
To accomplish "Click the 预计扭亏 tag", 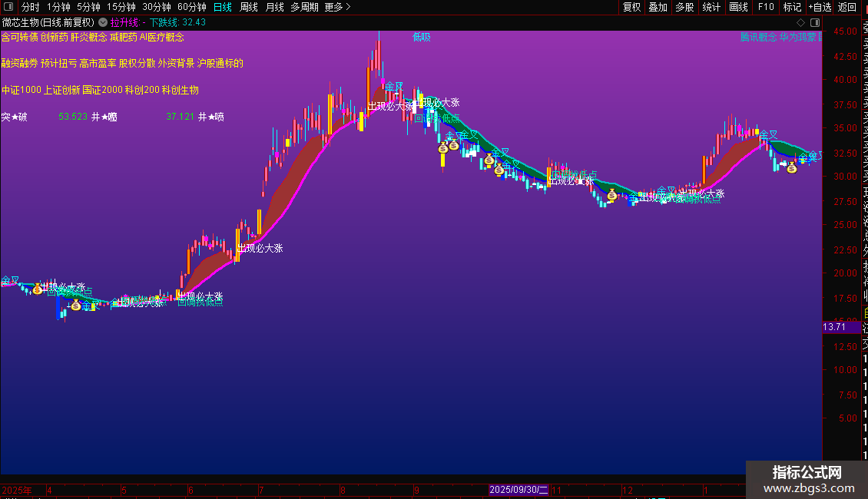I will pyautogui.click(x=58, y=63).
